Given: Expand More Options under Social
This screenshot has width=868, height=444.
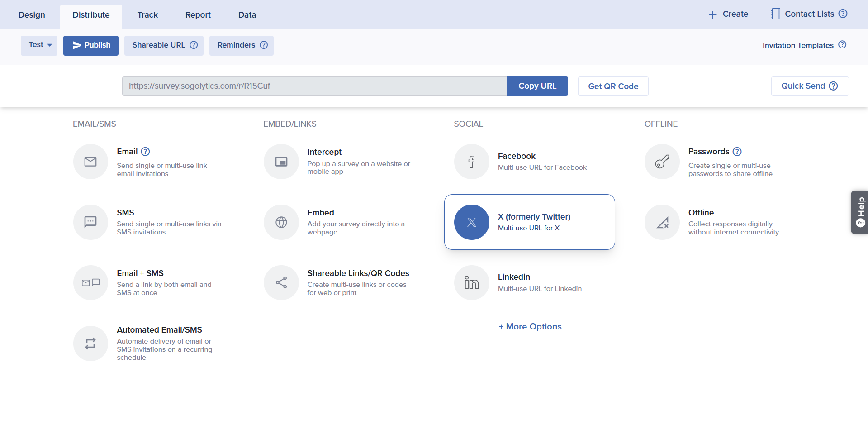Looking at the screenshot, I should click(530, 327).
